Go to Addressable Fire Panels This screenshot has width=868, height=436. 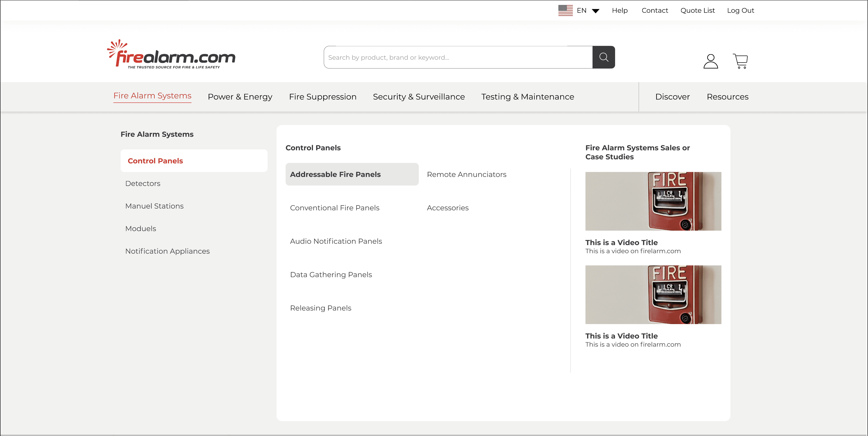tap(335, 174)
